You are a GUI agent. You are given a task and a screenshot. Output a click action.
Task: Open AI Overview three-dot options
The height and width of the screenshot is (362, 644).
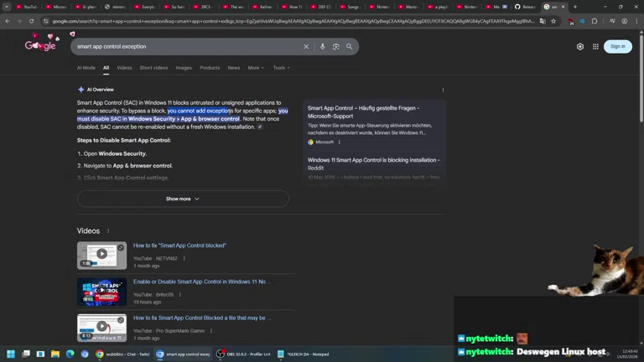click(443, 90)
